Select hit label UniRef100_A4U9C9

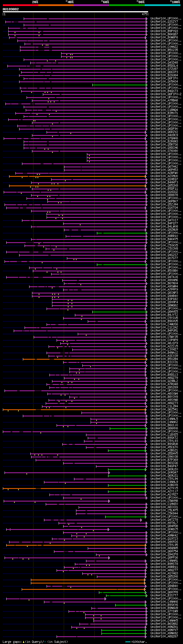click(x=164, y=135)
